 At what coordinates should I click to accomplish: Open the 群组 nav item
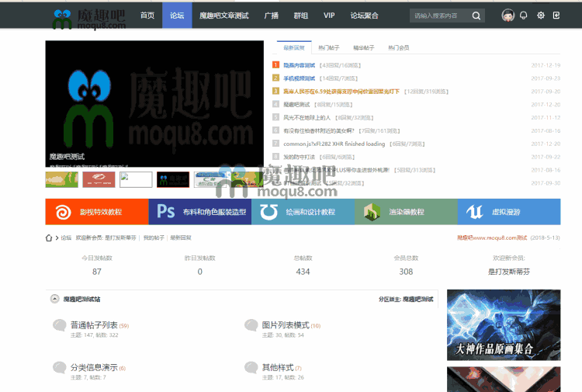click(300, 16)
